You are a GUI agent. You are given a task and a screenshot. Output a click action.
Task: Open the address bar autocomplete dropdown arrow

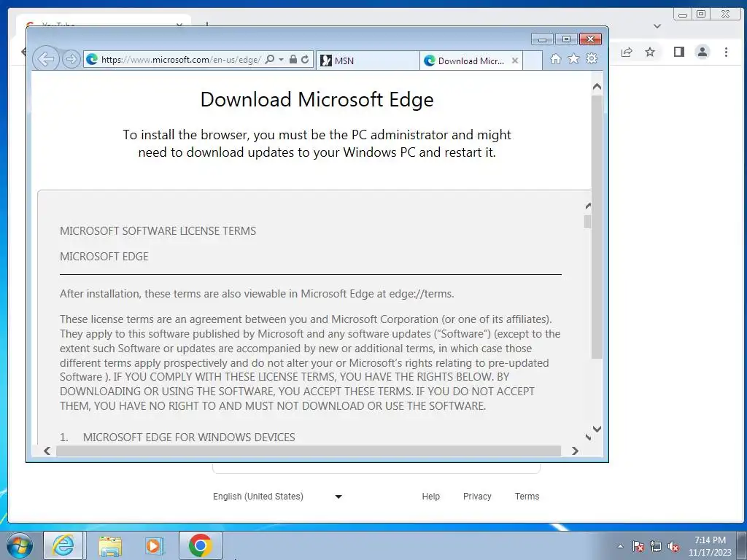click(281, 60)
